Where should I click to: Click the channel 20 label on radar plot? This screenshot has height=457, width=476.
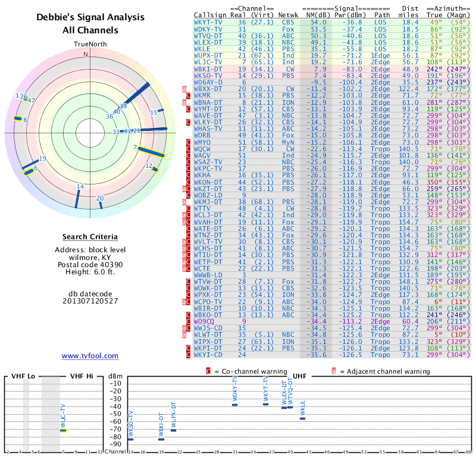coord(100,199)
